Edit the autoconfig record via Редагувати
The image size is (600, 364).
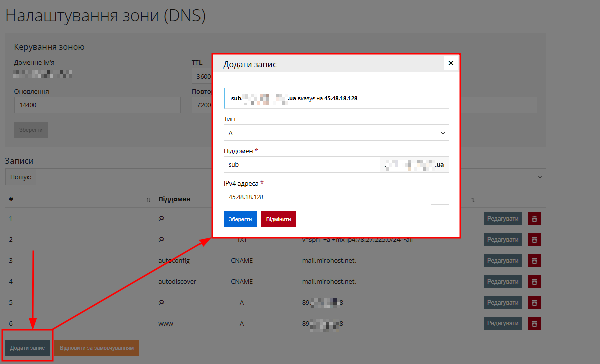(502, 260)
